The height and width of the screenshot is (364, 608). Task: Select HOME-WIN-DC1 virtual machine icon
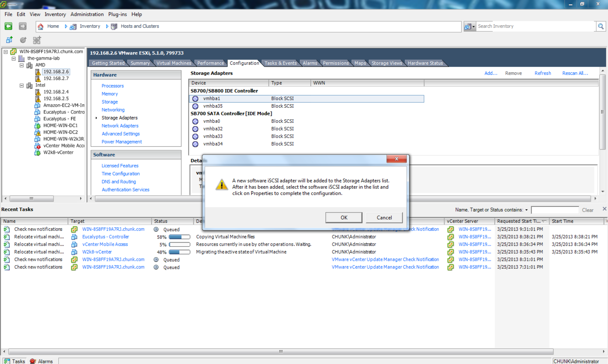click(x=37, y=126)
